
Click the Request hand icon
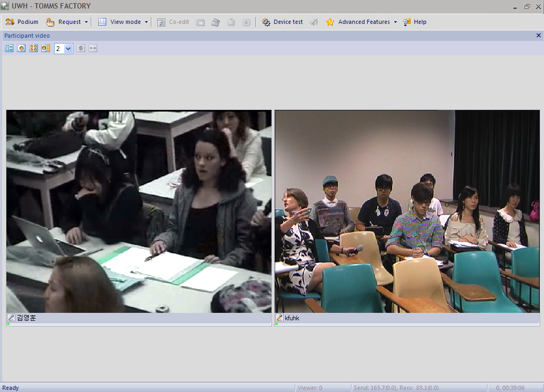(50, 22)
